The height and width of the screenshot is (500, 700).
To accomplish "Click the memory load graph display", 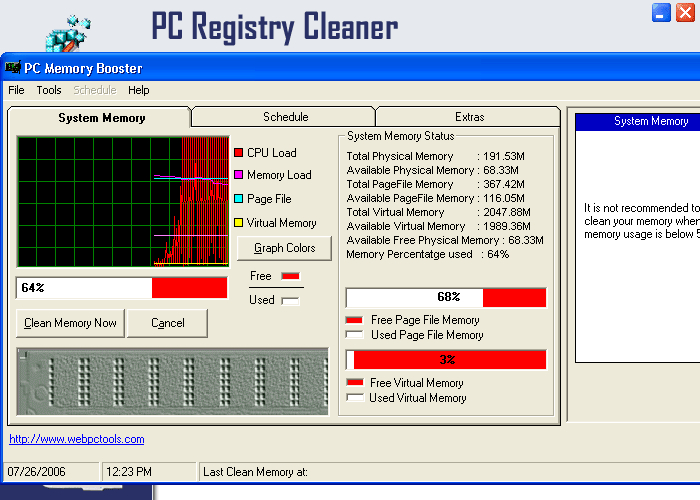I will click(123, 202).
